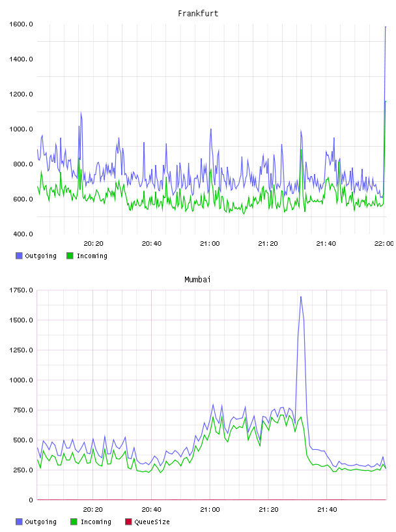The image size is (396, 532).
Task: Click the Frankfurt incoming spike peak at 22:00
Action: pyautogui.click(x=386, y=101)
